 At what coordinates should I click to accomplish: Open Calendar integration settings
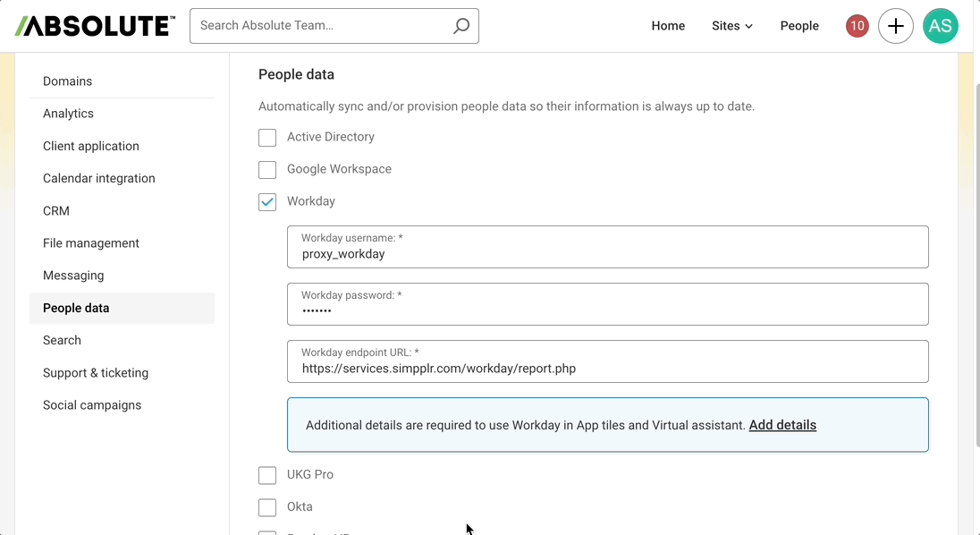tap(98, 178)
